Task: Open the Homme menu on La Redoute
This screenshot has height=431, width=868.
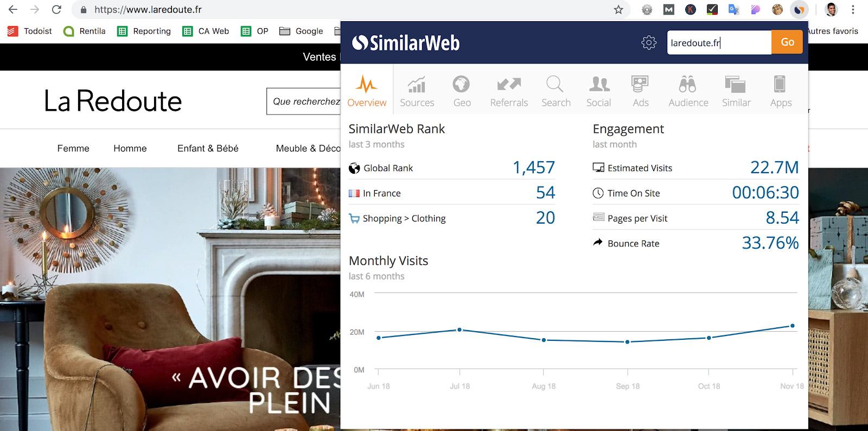Action: pyautogui.click(x=130, y=148)
